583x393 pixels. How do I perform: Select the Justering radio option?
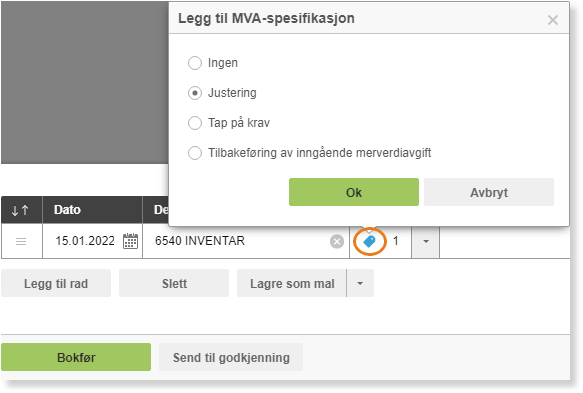[195, 93]
